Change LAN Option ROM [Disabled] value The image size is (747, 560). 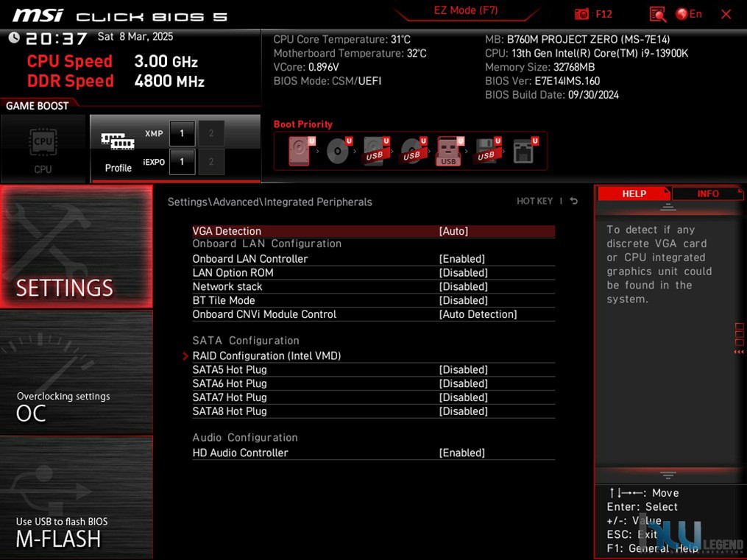pyautogui.click(x=463, y=273)
